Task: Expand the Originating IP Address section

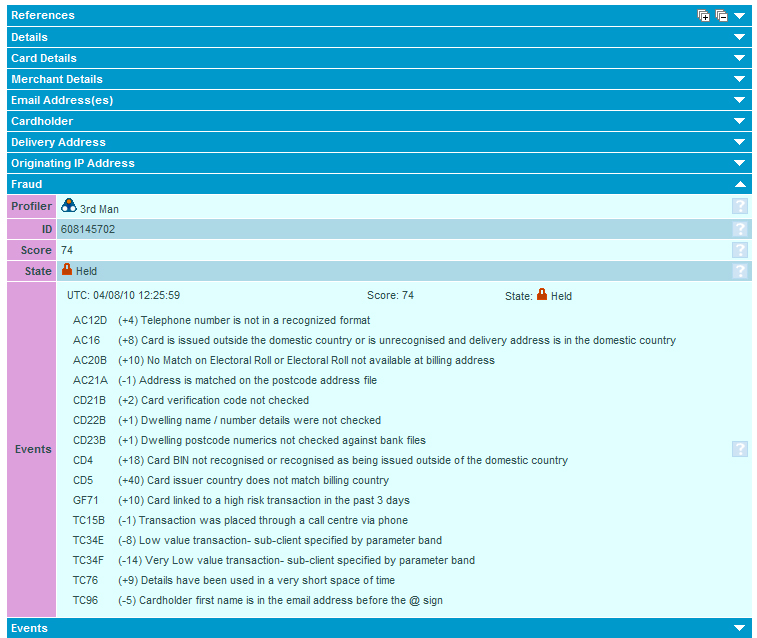Action: click(740, 163)
